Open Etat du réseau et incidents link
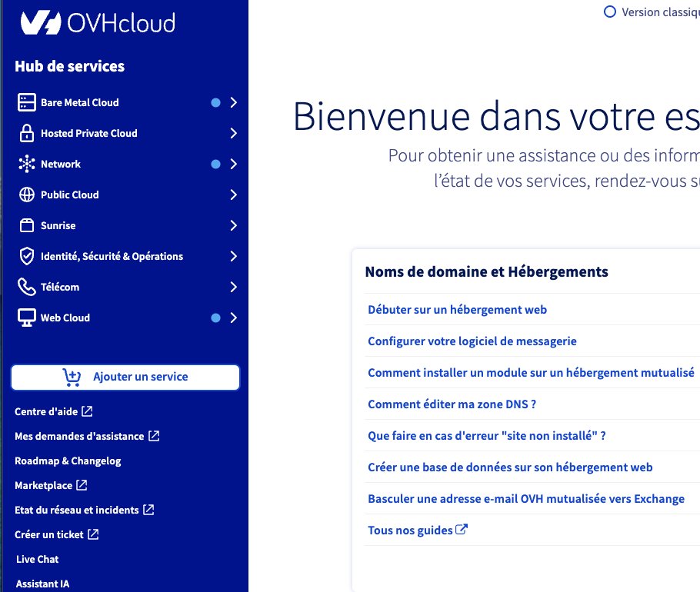 85,510
